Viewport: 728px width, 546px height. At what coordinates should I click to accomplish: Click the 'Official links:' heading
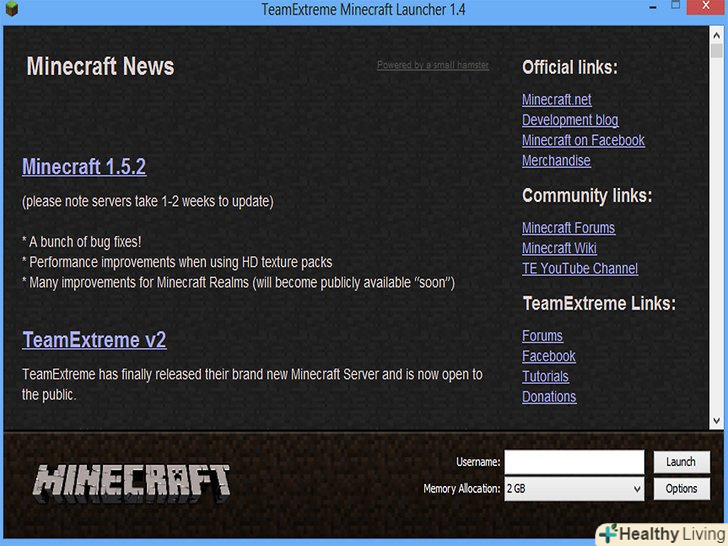(x=570, y=68)
